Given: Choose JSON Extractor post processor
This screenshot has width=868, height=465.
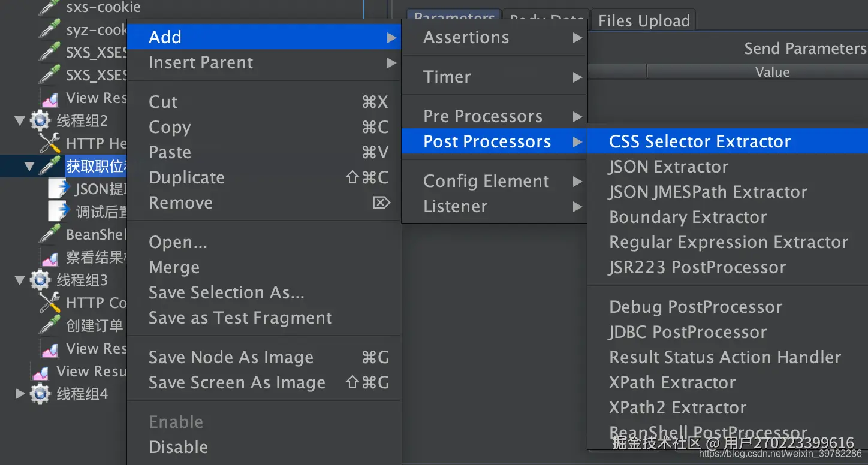Looking at the screenshot, I should coord(668,167).
